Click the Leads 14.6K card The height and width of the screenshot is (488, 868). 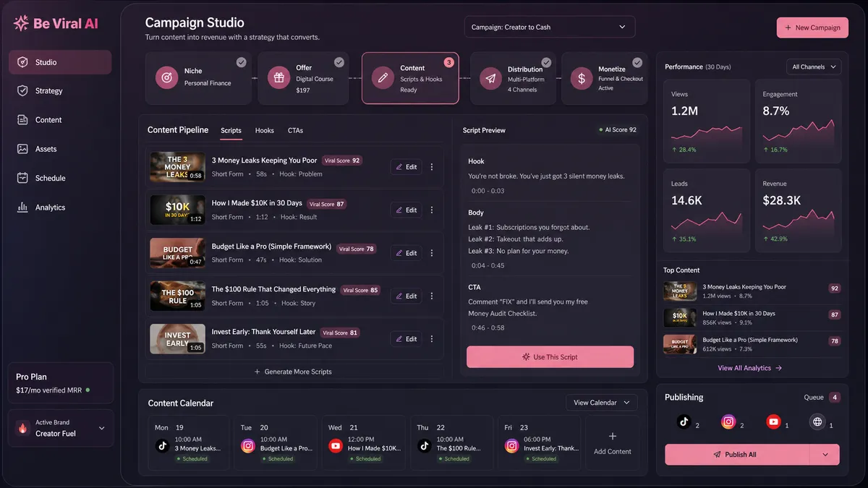[x=707, y=210]
